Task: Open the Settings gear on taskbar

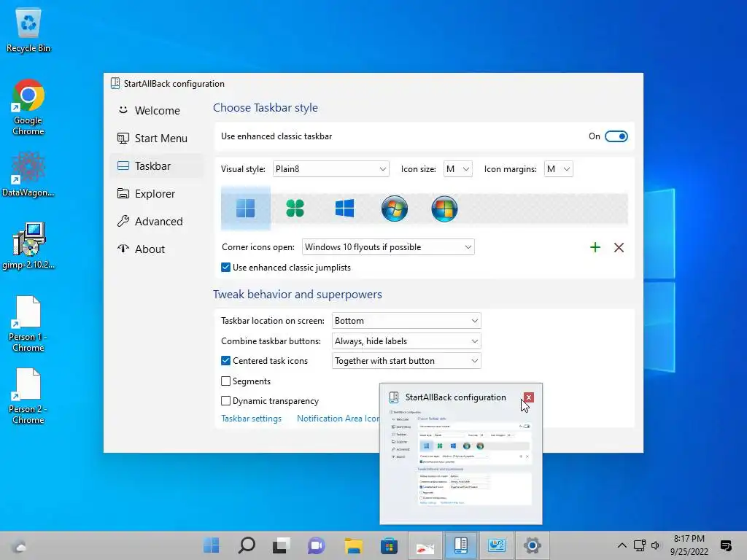Action: pyautogui.click(x=532, y=545)
